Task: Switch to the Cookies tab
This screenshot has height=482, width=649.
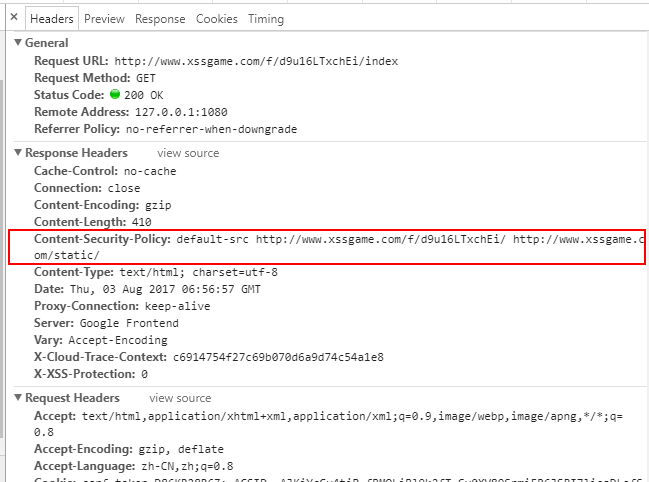Action: click(x=217, y=19)
